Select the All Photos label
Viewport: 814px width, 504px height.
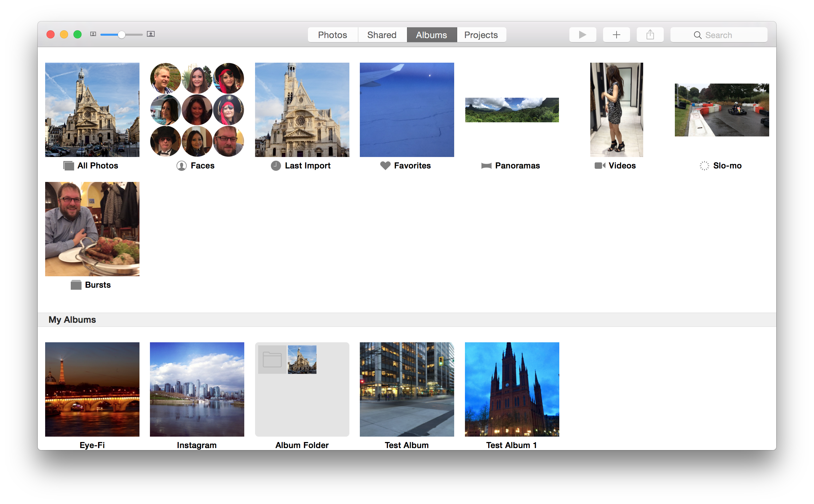coord(98,166)
